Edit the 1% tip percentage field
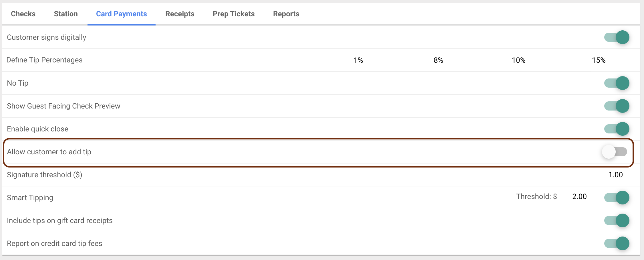This screenshot has height=260, width=644. coord(358,60)
